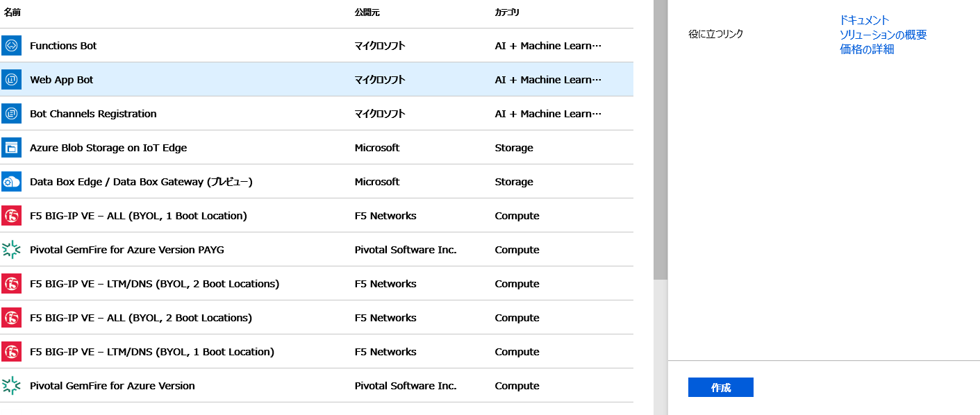Click the Azure Blob Storage on IoT Edge icon

pyautogui.click(x=12, y=147)
